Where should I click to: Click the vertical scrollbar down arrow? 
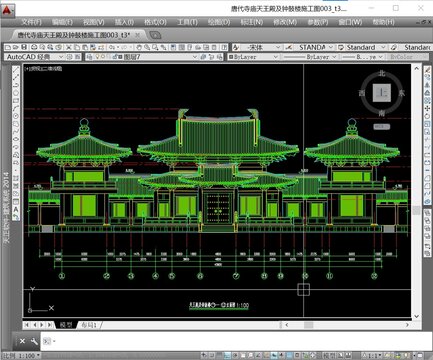pos(417,316)
